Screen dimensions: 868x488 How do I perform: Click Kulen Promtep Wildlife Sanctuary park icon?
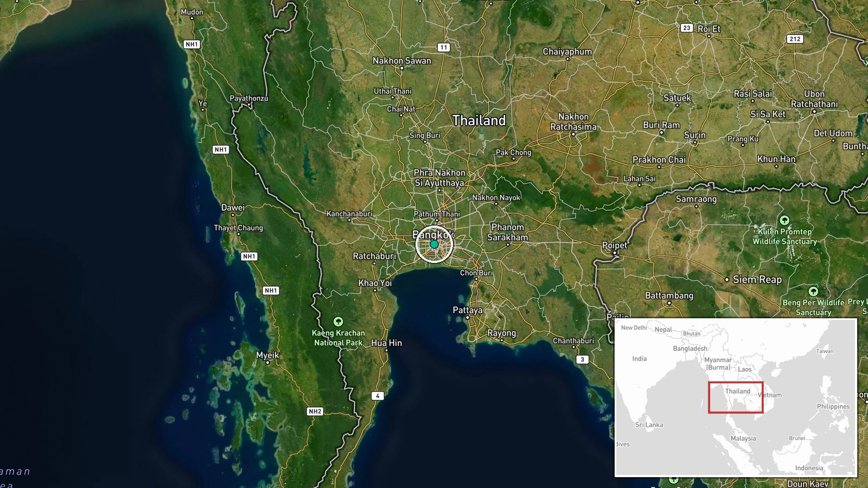click(x=784, y=220)
